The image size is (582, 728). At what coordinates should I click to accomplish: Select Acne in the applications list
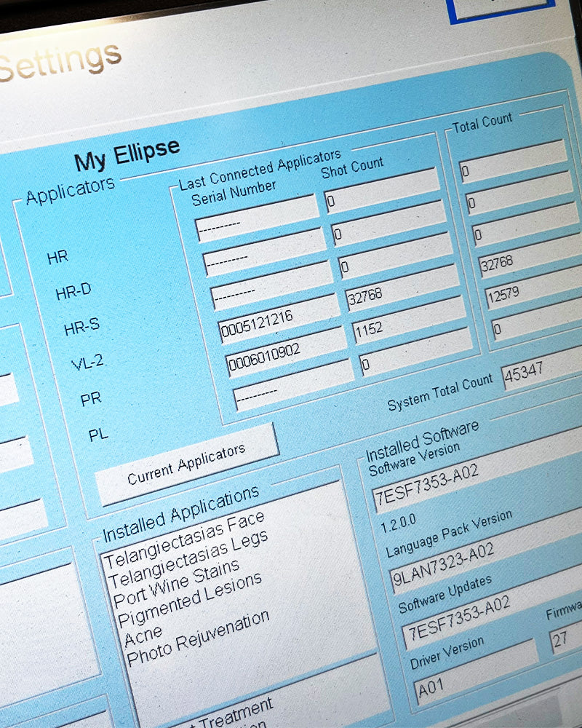(x=143, y=636)
